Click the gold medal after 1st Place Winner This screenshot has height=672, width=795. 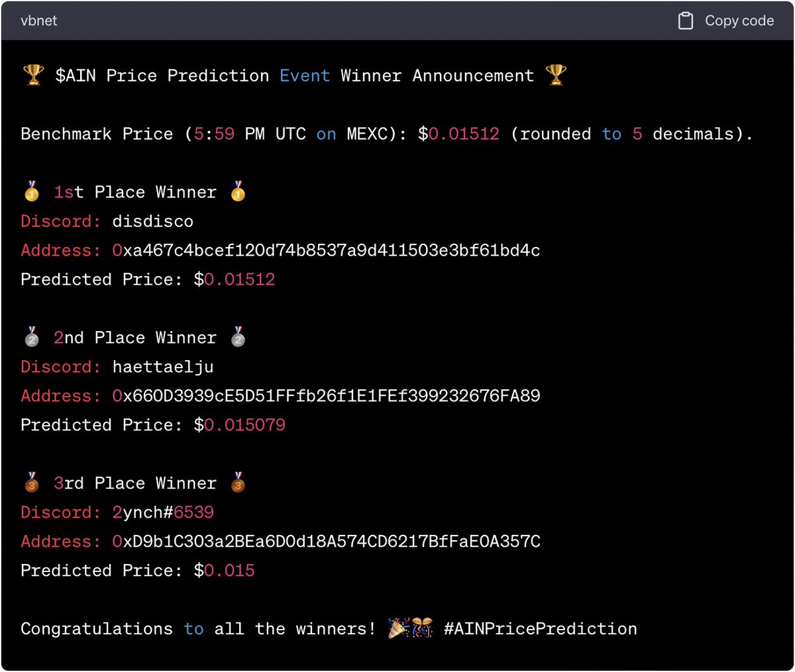pyautogui.click(x=238, y=192)
